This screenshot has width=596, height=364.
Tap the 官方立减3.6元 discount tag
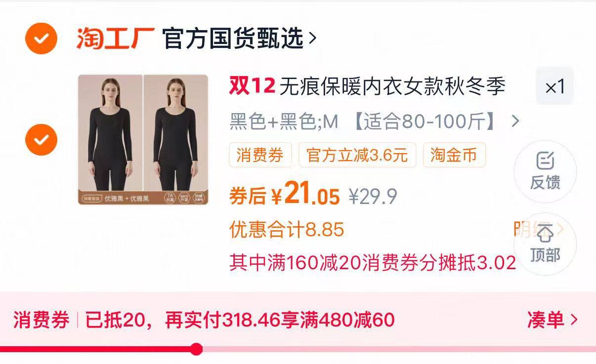coord(357,155)
